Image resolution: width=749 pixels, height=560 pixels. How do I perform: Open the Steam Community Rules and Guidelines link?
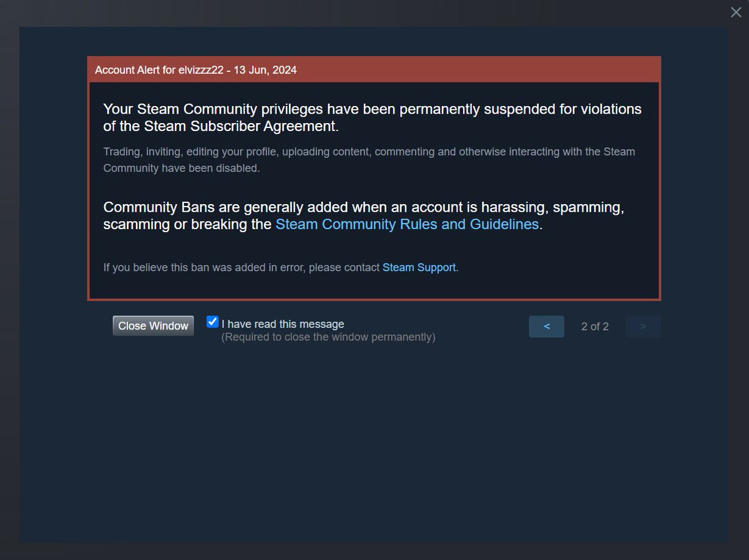point(407,224)
